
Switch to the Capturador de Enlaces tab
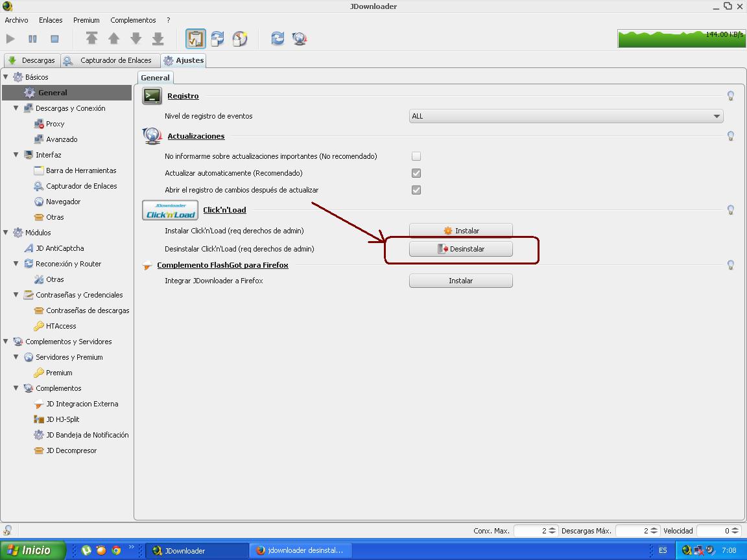pyautogui.click(x=110, y=60)
